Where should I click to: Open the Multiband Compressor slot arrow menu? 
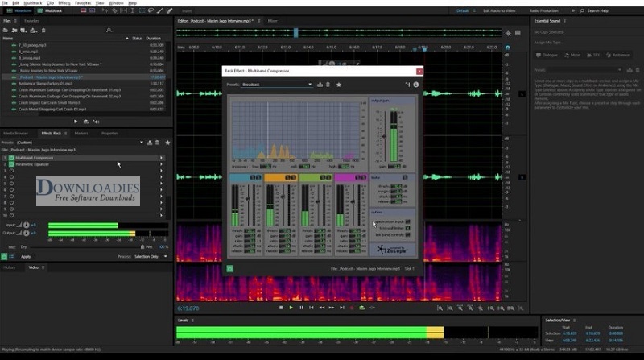162,158
